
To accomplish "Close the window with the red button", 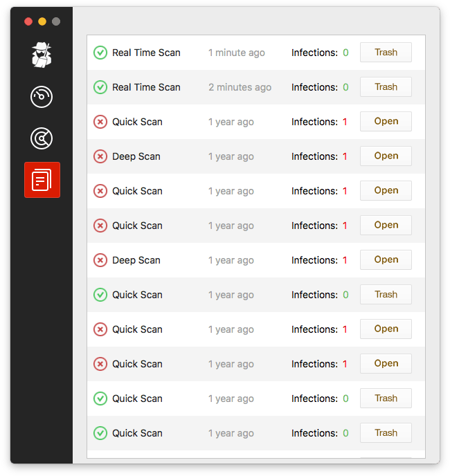I will 28,21.
